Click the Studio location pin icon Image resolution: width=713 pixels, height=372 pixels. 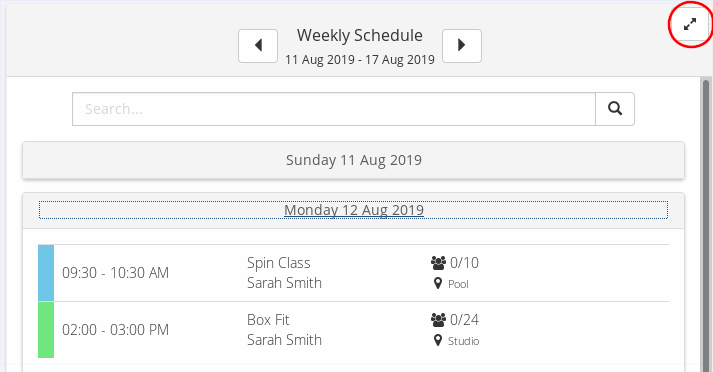tap(438, 341)
